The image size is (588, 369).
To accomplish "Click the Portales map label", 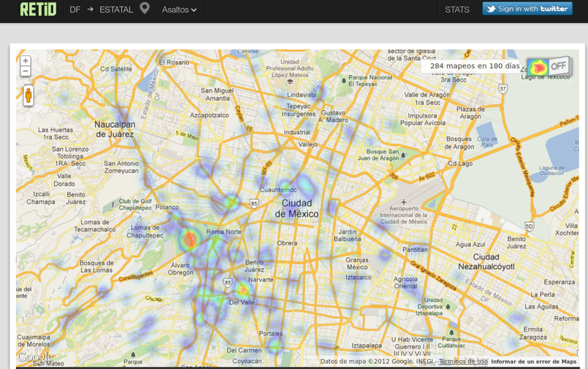I will click(270, 334).
